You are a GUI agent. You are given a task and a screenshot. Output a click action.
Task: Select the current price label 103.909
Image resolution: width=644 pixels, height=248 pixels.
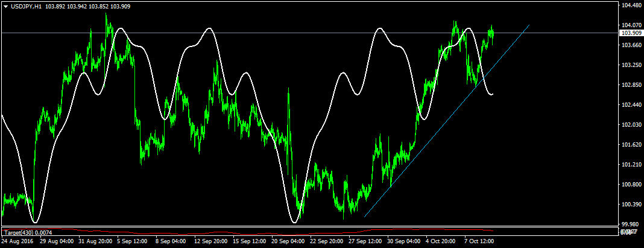tap(630, 33)
